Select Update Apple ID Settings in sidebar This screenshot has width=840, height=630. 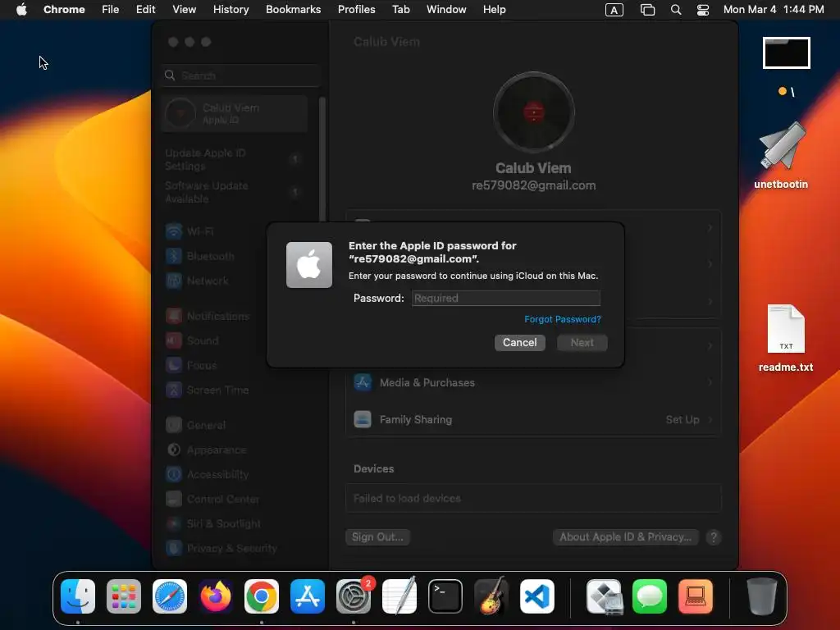point(235,160)
